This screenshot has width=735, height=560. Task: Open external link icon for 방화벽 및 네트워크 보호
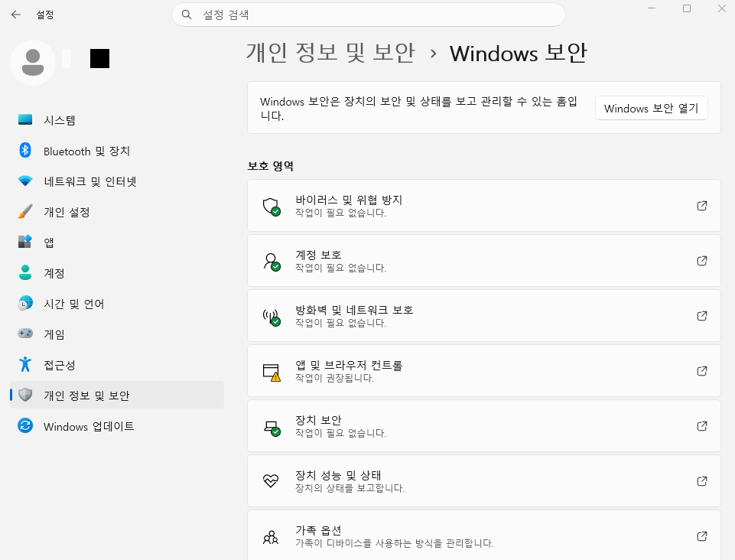tap(701, 316)
